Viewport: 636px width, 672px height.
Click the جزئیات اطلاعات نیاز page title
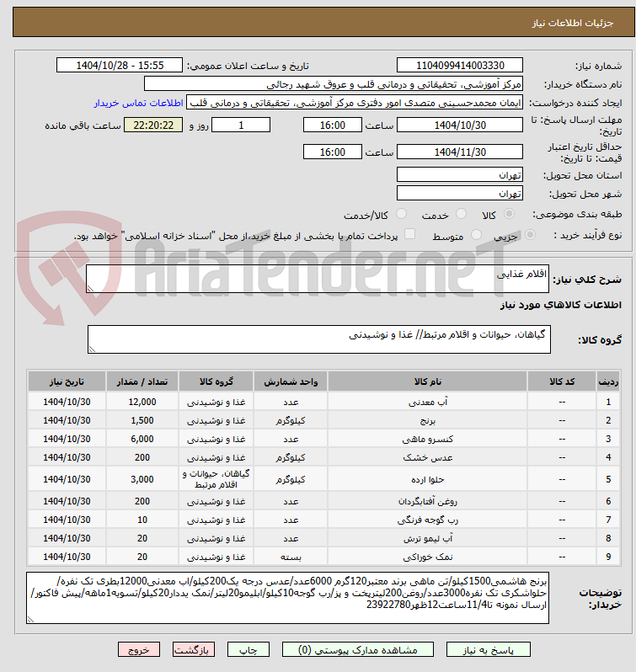pos(573,23)
